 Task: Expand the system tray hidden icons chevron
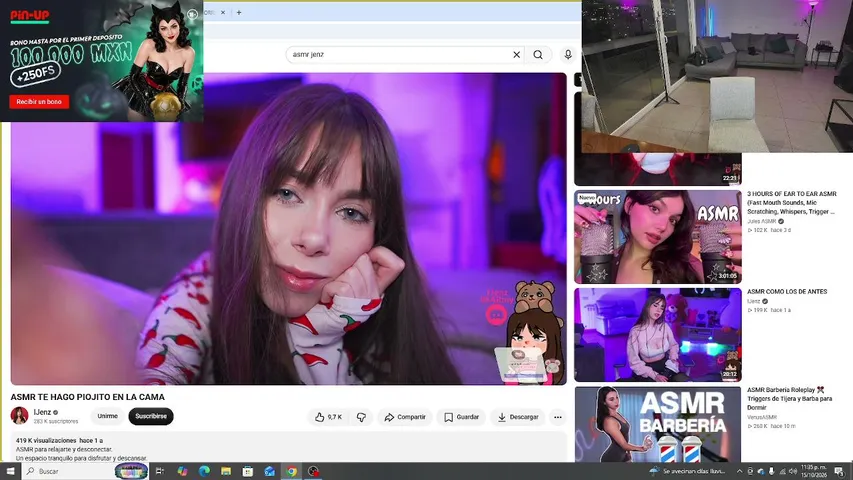pyautogui.click(x=739, y=471)
